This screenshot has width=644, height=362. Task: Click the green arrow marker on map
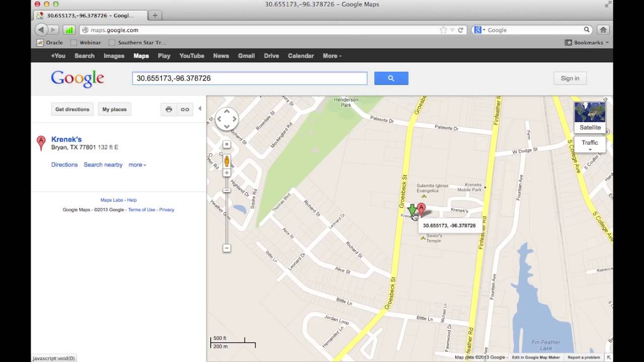tap(412, 210)
